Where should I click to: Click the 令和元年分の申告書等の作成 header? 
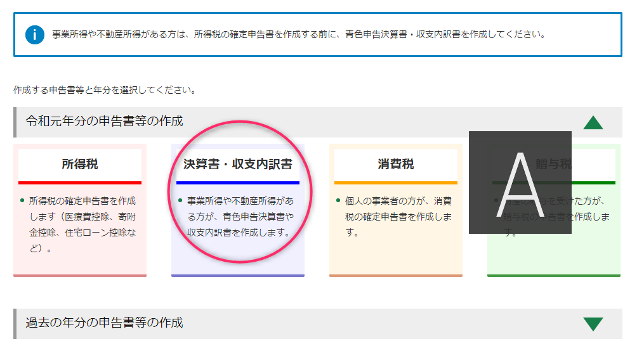tap(105, 121)
